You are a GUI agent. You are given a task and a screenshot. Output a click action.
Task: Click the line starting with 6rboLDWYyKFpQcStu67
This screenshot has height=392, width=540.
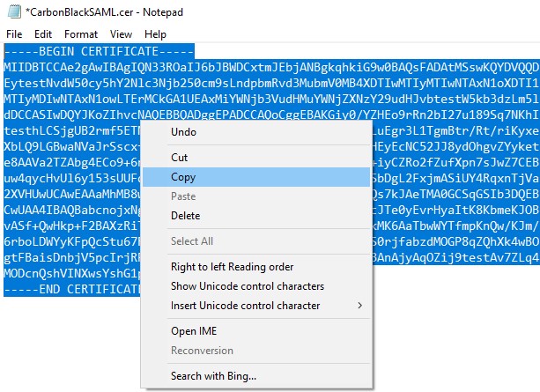(72, 241)
